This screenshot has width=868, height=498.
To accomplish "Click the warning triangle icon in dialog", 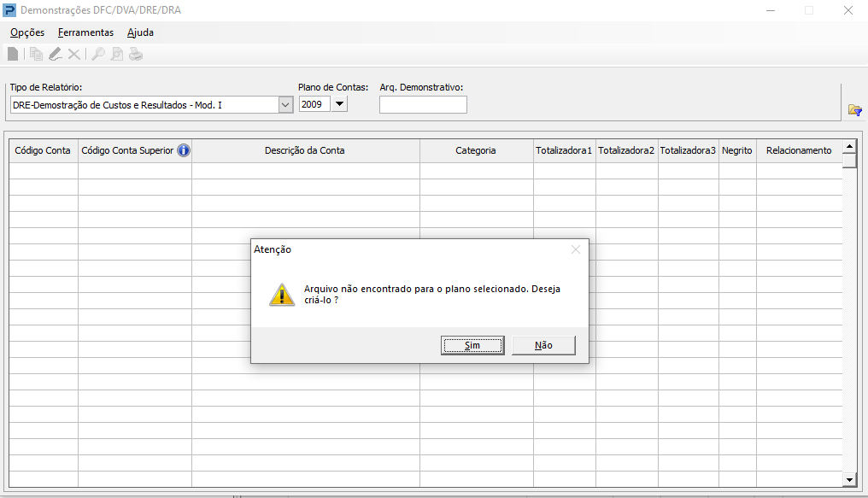I will 282,295.
